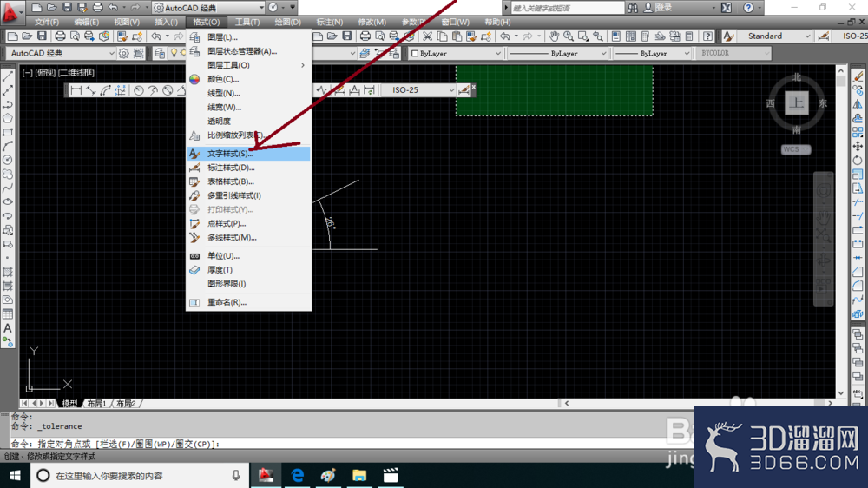Open the 编辑(E) menu
The height and width of the screenshot is (488, 868).
click(86, 23)
